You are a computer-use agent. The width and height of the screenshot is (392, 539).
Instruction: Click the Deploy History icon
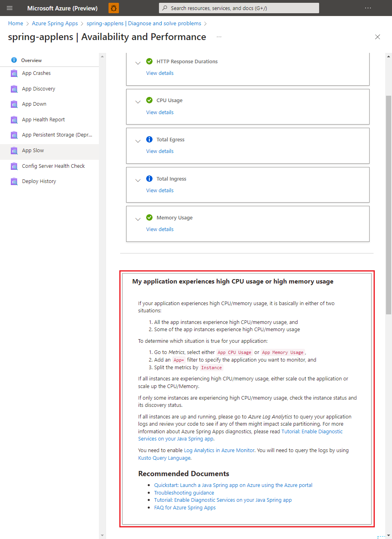point(14,181)
